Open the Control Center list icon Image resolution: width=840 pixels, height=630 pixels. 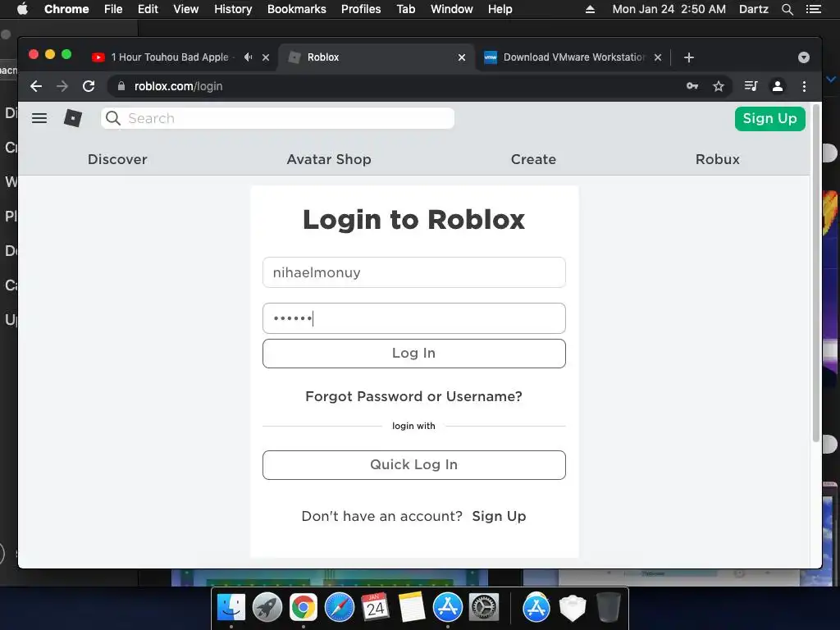(x=814, y=9)
